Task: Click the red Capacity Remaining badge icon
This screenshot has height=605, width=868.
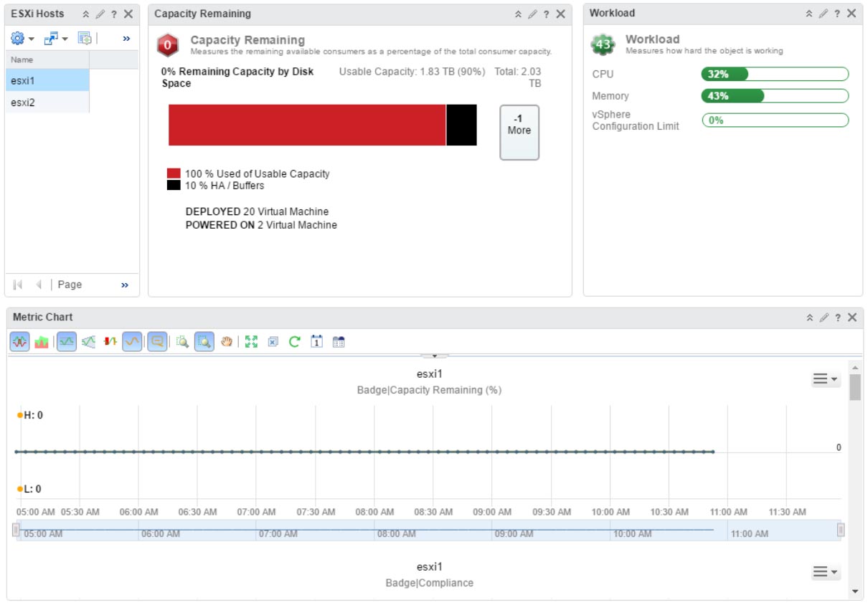Action: 168,45
